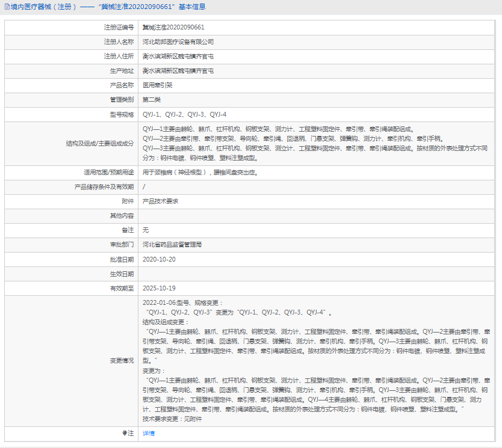Viewport: 502px width, 448px height.
Task: Select attachment value 产品技术要求
Action: coord(160,201)
